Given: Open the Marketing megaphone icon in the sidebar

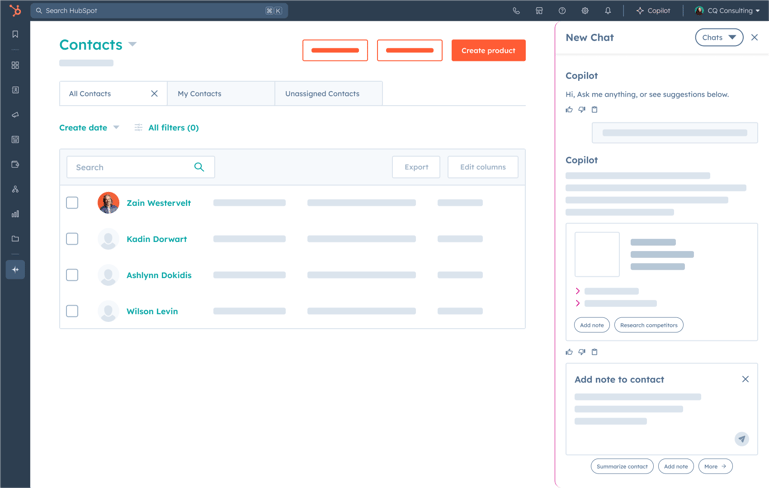Looking at the screenshot, I should point(15,115).
